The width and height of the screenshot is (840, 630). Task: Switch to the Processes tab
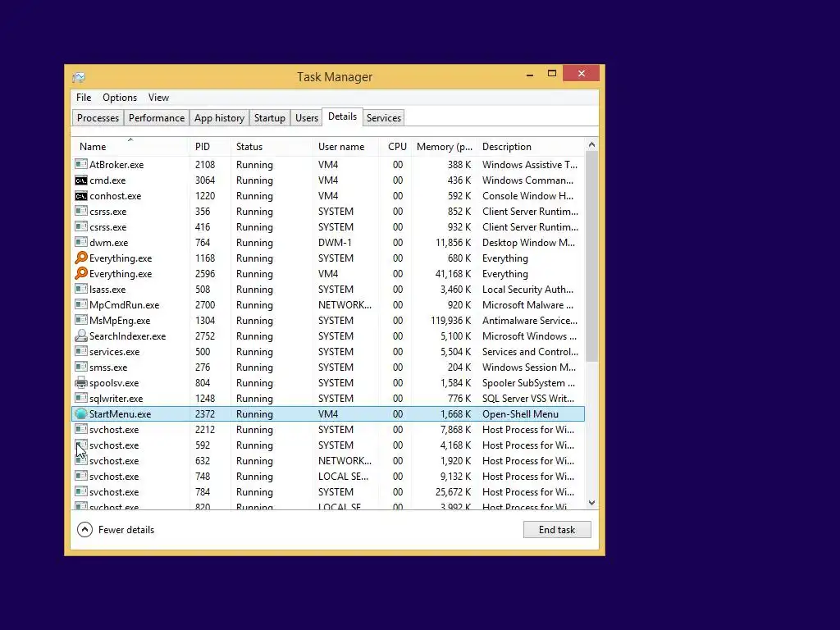(x=98, y=118)
